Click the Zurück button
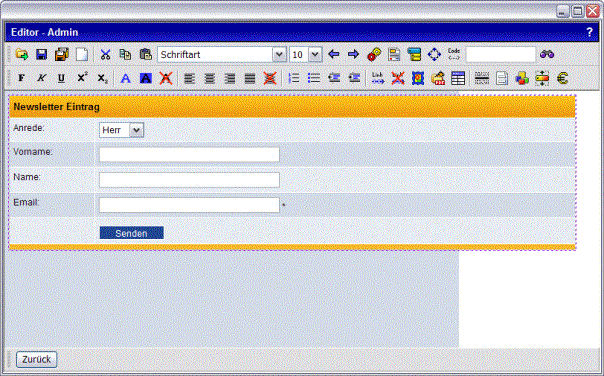 [36, 359]
